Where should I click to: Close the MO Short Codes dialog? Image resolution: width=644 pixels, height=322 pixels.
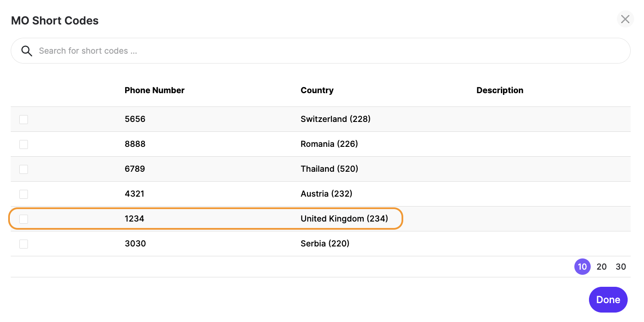click(625, 19)
